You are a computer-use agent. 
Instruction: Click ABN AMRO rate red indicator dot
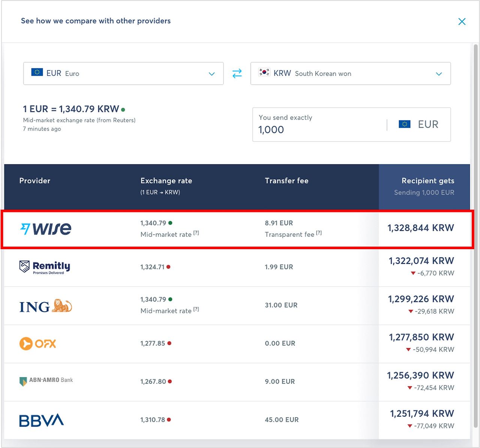point(170,382)
